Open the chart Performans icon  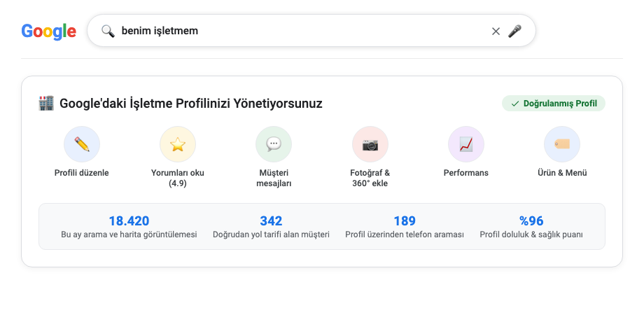click(466, 144)
